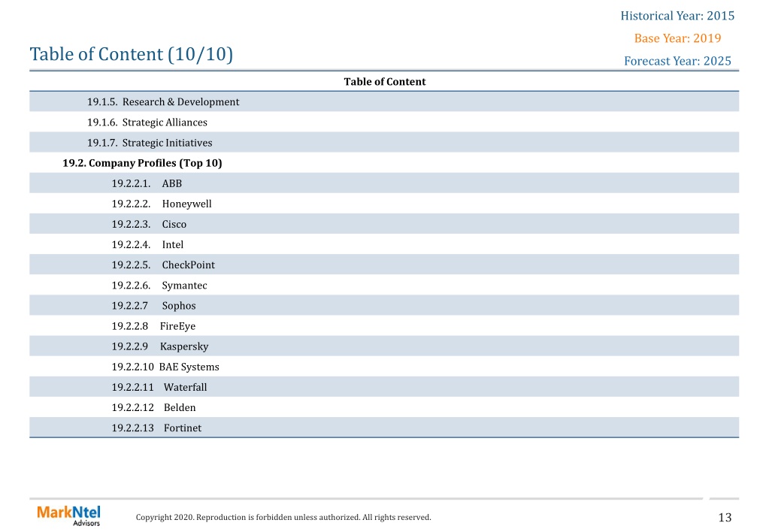Screen dimensions: 769x532
Task: Click 'Base Year: 2019' text
Action: 677,38
